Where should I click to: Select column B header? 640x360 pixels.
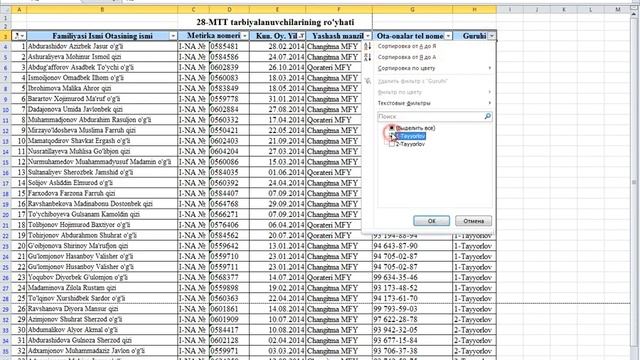pyautogui.click(x=102, y=9)
